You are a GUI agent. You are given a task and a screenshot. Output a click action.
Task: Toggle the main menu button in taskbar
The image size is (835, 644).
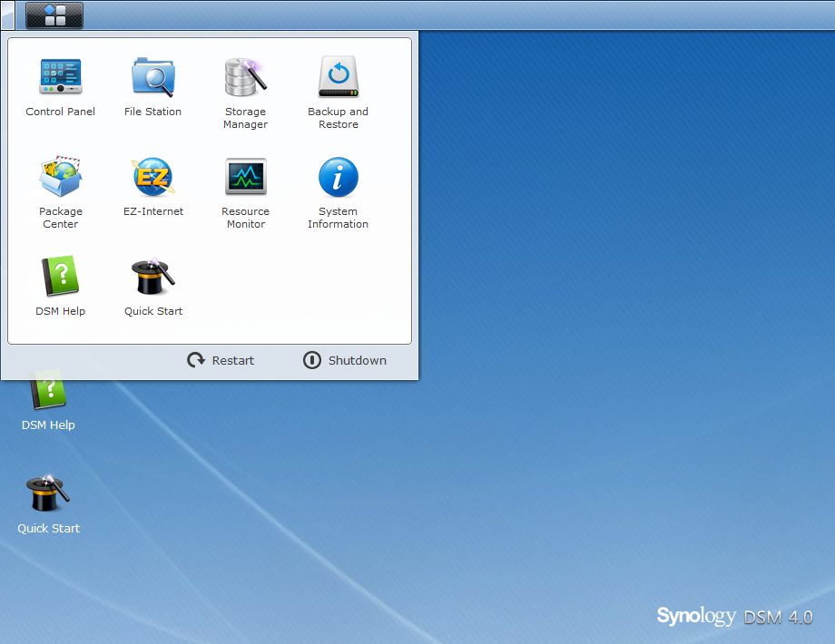pos(54,15)
